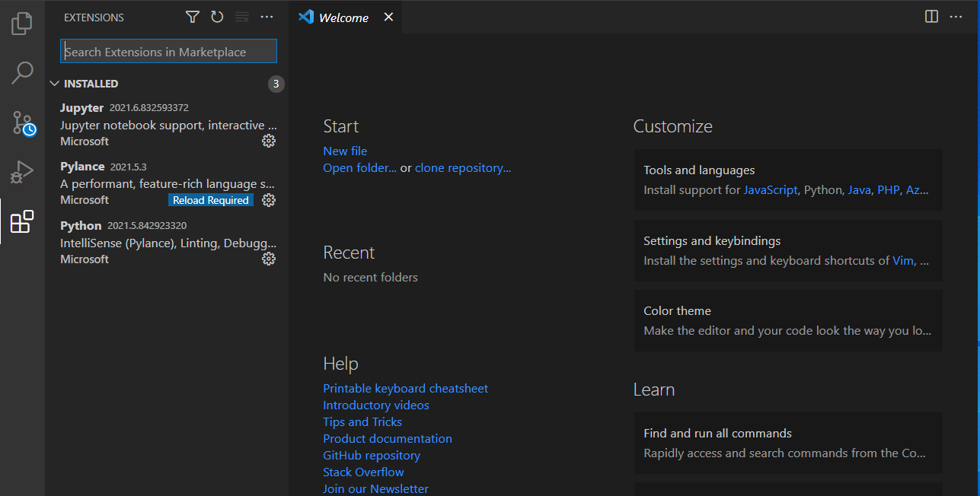Click the Refresh extensions icon
Screen dimensions: 980x496
pos(217,17)
